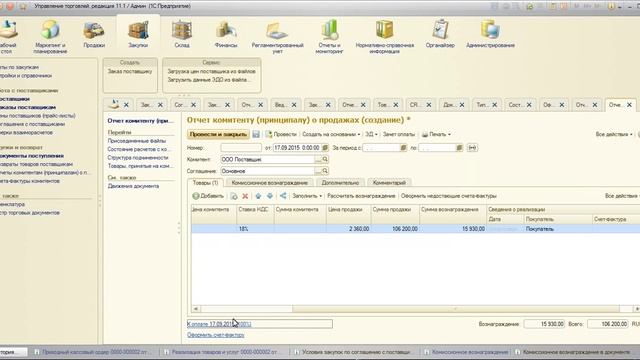Open calendar for period start date
The image size is (640, 360).
[403, 148]
